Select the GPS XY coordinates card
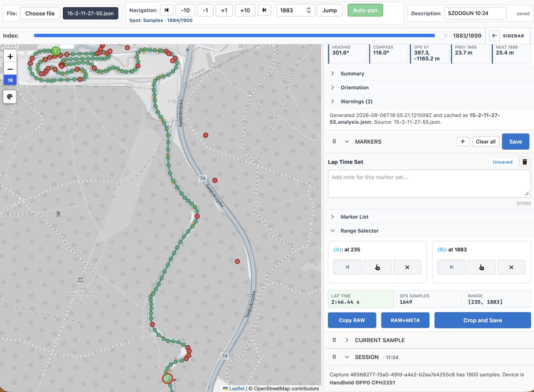This screenshot has width=534, height=392. coord(429,53)
